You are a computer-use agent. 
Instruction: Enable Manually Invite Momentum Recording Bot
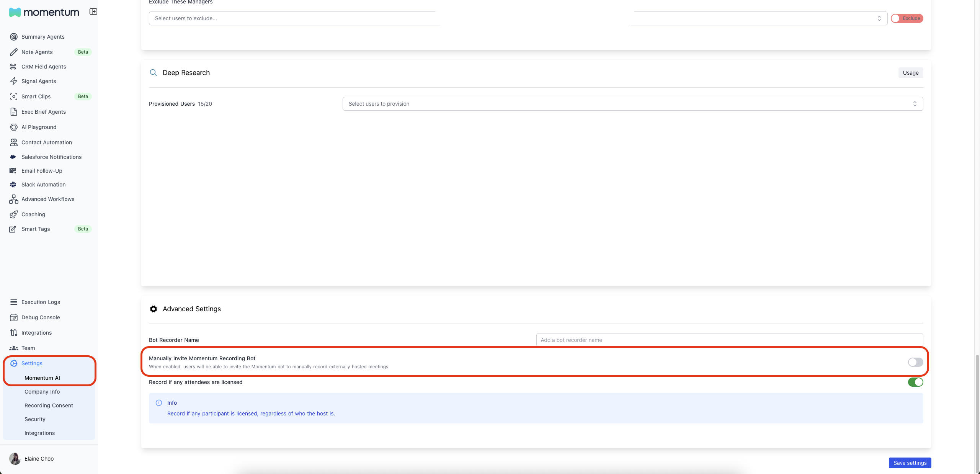point(915,362)
